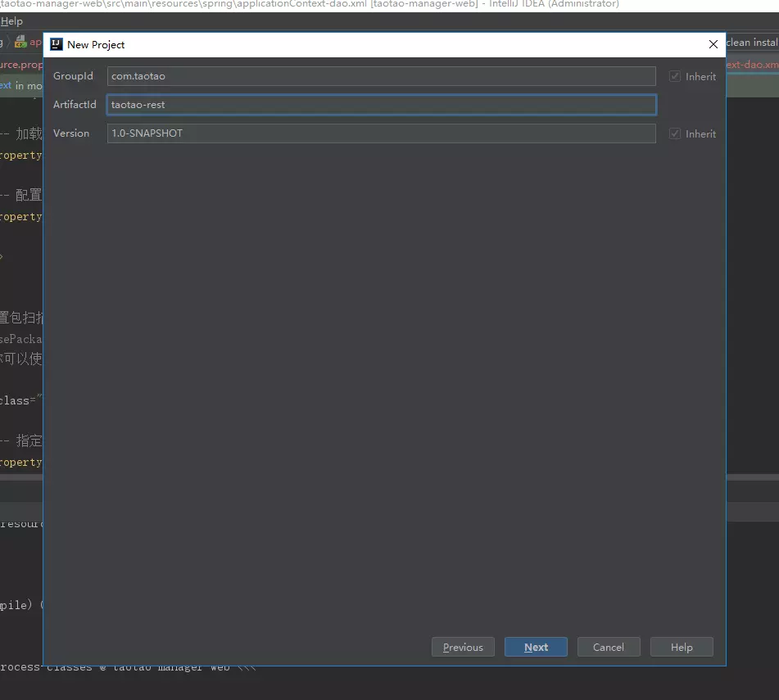This screenshot has width=779, height=700.
Task: Toggle Inherit checkbox next to GroupId
Action: tap(675, 76)
